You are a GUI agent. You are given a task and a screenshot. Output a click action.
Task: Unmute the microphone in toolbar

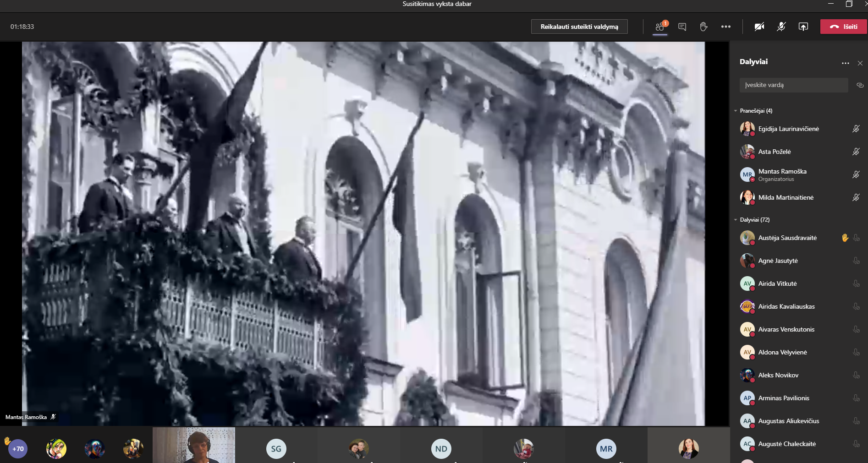[781, 27]
